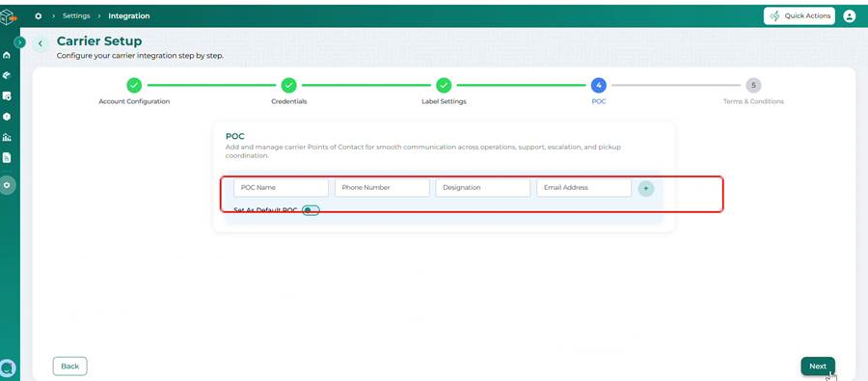Jump to Label Settings step
868x381 pixels.
(x=444, y=85)
